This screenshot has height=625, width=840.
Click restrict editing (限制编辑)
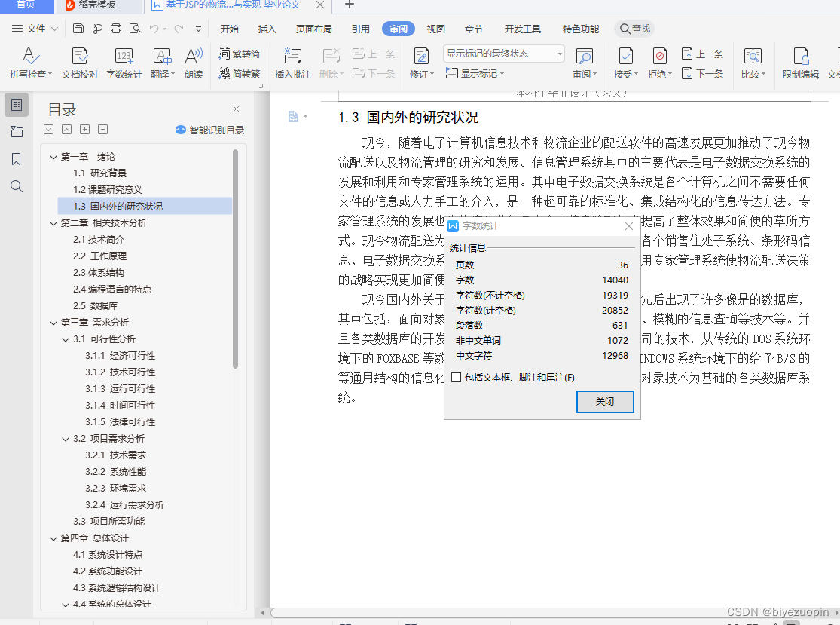(x=800, y=63)
